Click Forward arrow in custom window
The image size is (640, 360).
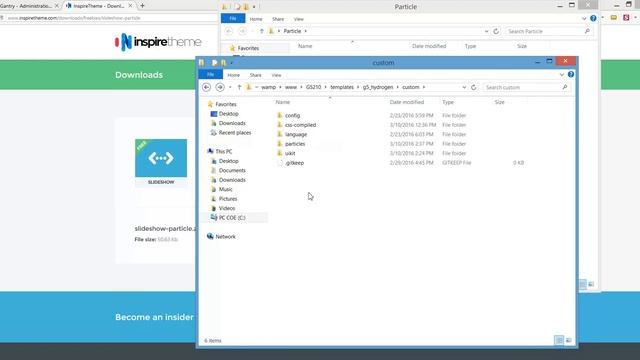(220, 87)
